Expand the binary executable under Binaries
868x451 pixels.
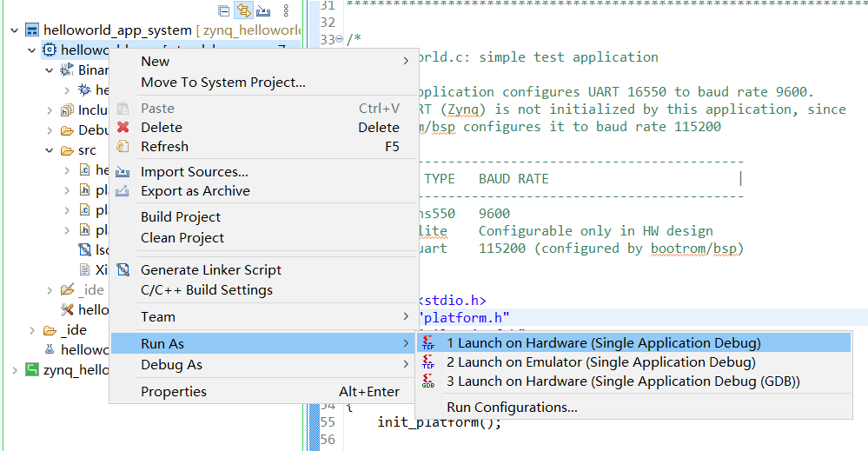(x=67, y=90)
